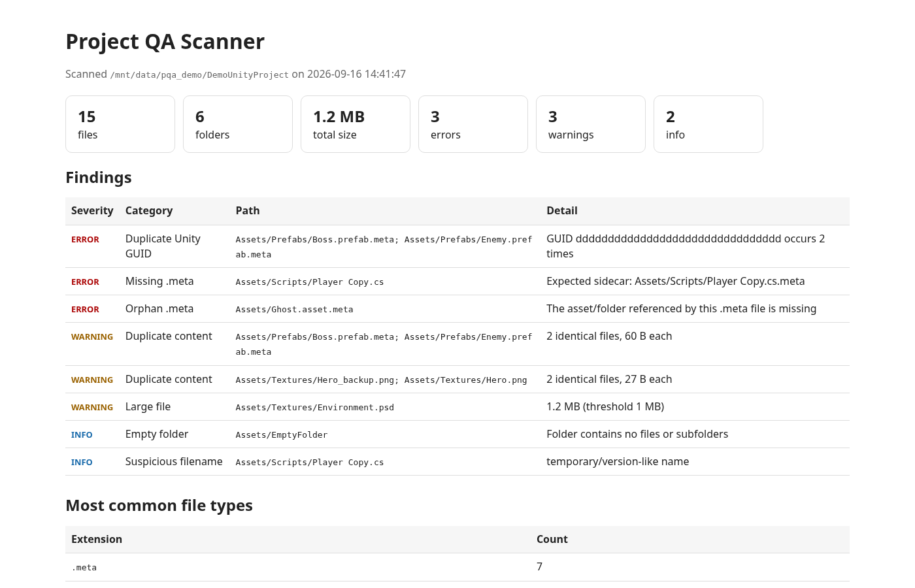
Task: Select the 3 warnings summary card
Action: [x=591, y=124]
